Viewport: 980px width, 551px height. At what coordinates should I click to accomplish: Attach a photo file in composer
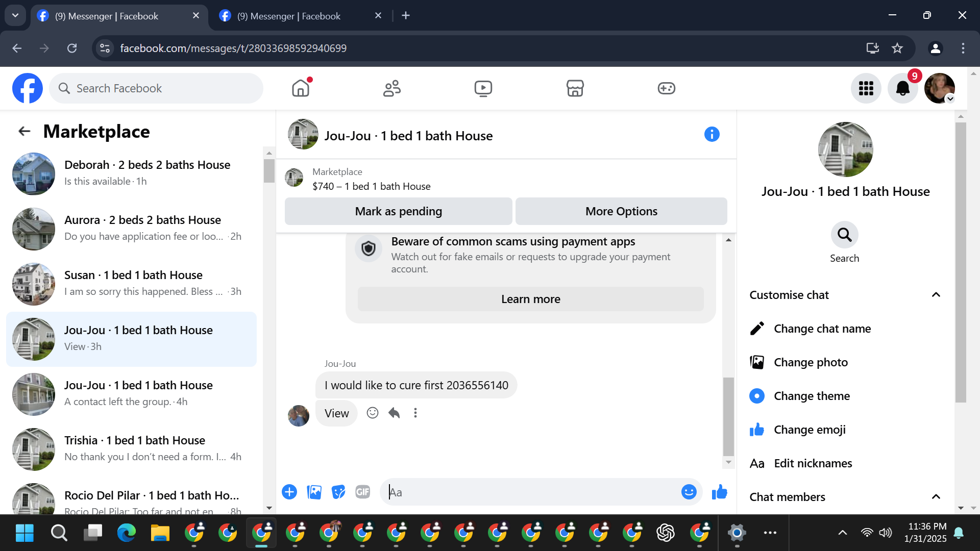[x=314, y=492]
